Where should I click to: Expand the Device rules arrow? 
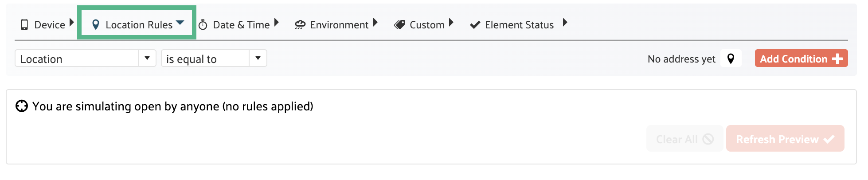click(71, 23)
